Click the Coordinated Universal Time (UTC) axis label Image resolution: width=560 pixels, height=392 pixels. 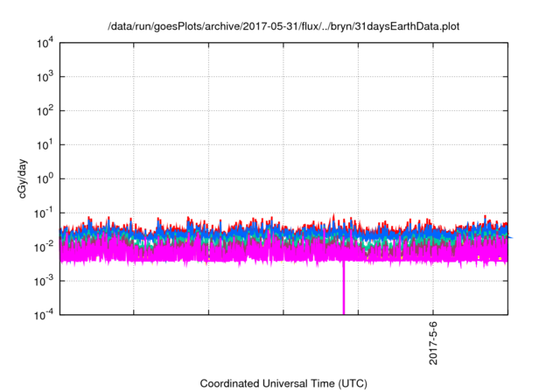[x=283, y=383]
